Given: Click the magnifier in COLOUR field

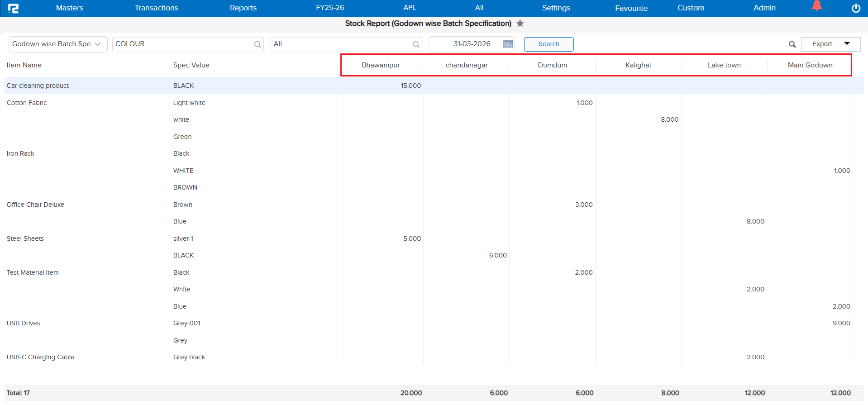Looking at the screenshot, I should point(258,44).
